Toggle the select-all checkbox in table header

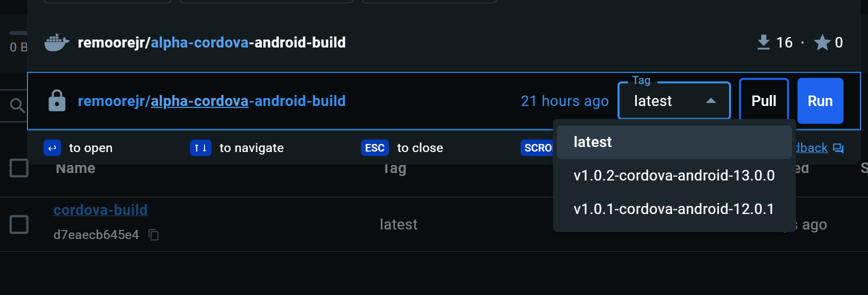tap(19, 168)
